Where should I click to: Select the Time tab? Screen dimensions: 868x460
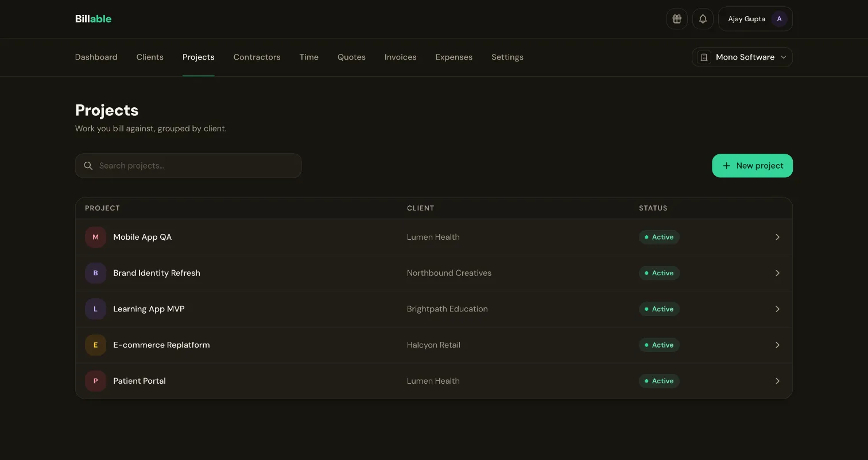pos(309,57)
